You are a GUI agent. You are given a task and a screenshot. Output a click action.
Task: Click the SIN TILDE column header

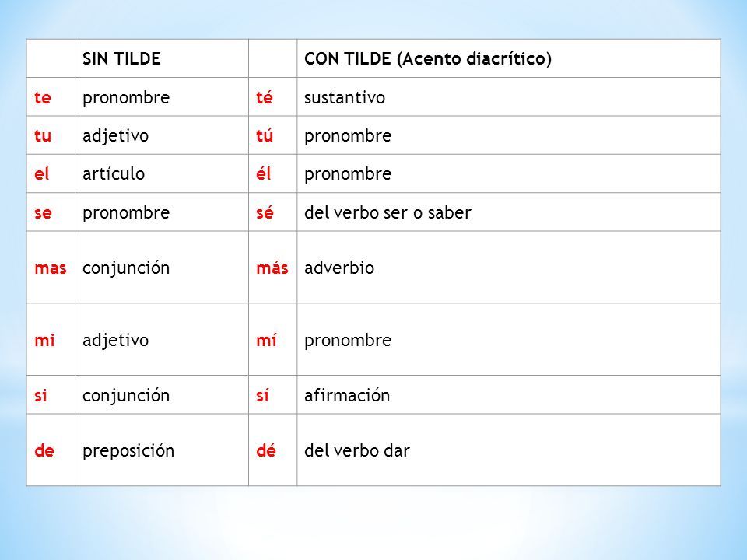pos(121,58)
